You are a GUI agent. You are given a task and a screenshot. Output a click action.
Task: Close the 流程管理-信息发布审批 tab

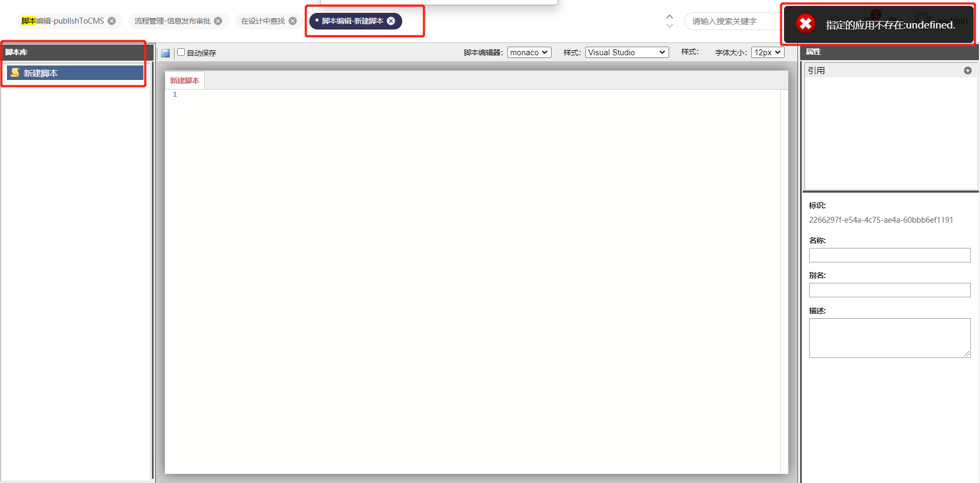click(x=218, y=21)
